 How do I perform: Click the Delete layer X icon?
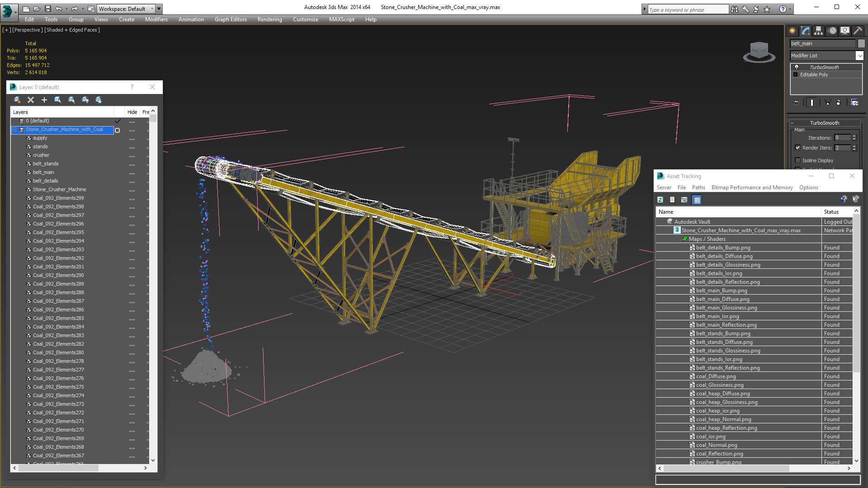[31, 100]
